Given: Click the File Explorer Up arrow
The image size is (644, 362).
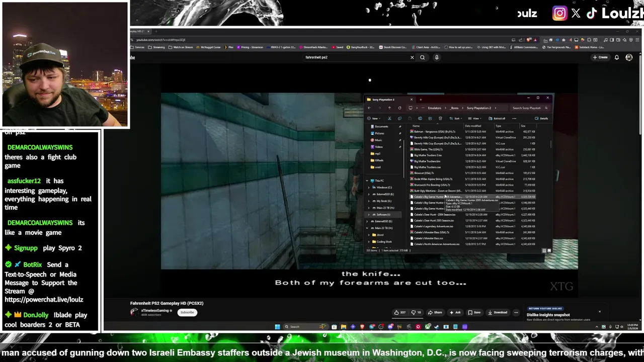Looking at the screenshot, I should 389,108.
